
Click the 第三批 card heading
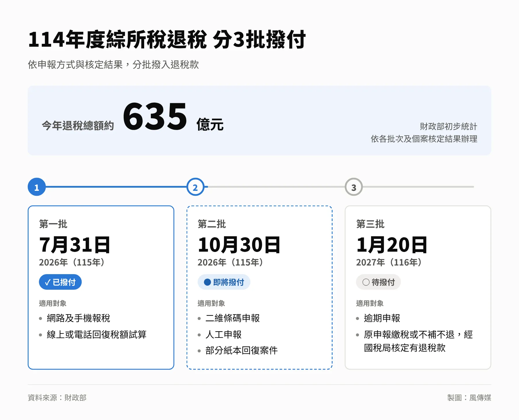pos(370,224)
